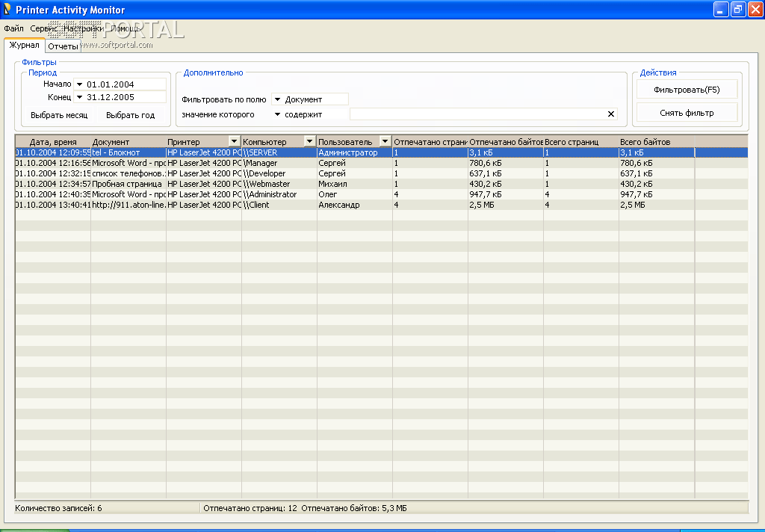Switch to the Отчеты tab
The width and height of the screenshot is (765, 532).
(63, 46)
